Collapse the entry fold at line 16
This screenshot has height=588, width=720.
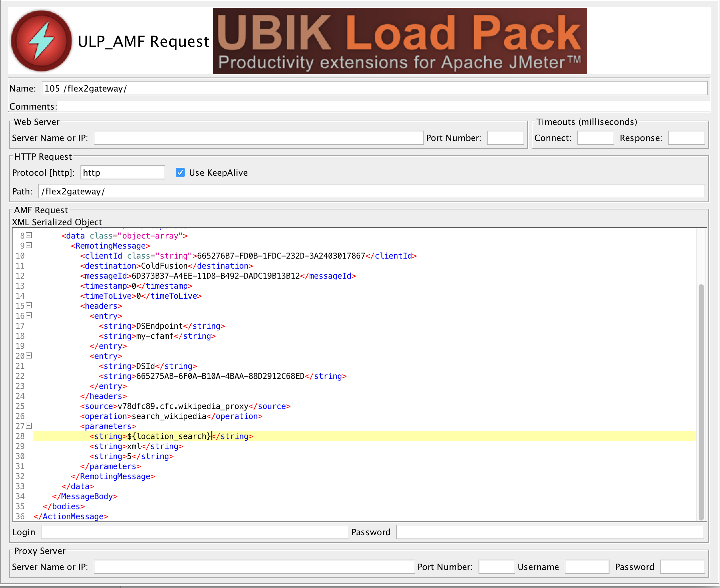click(29, 316)
